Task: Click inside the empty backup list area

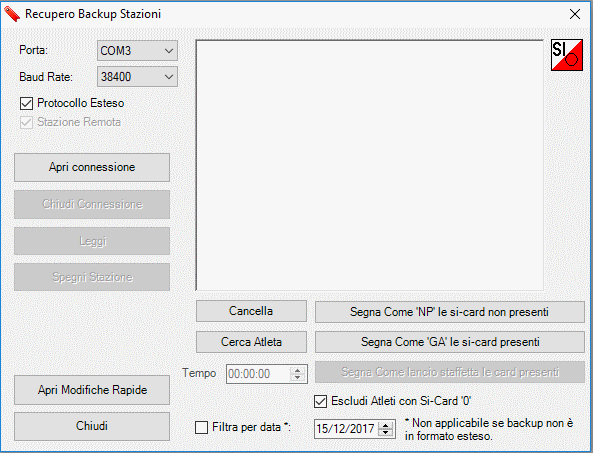Action: point(369,165)
